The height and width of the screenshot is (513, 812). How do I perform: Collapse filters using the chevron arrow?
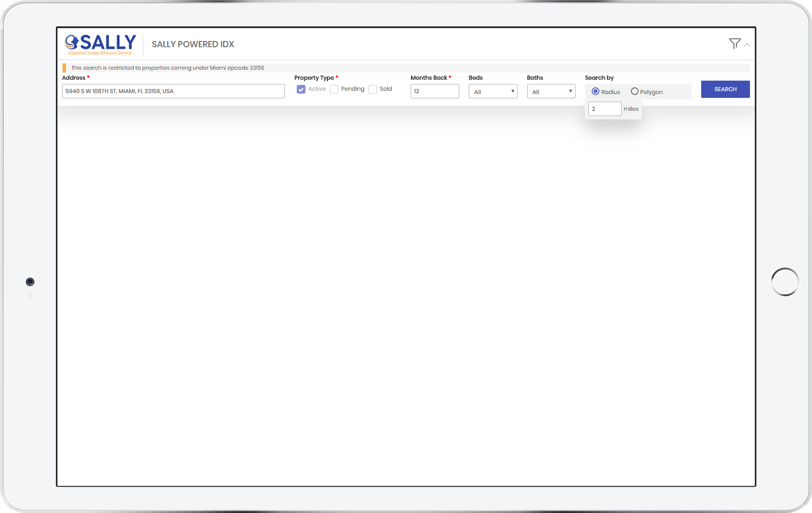(x=747, y=45)
